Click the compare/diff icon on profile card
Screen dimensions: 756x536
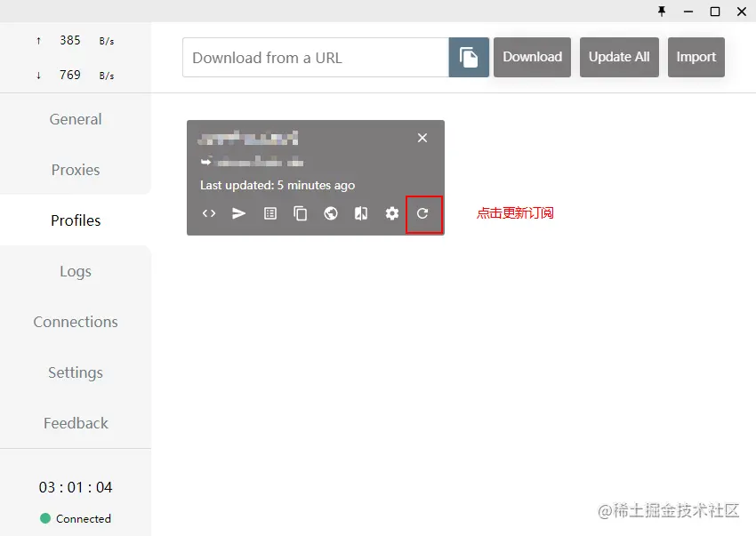361,213
